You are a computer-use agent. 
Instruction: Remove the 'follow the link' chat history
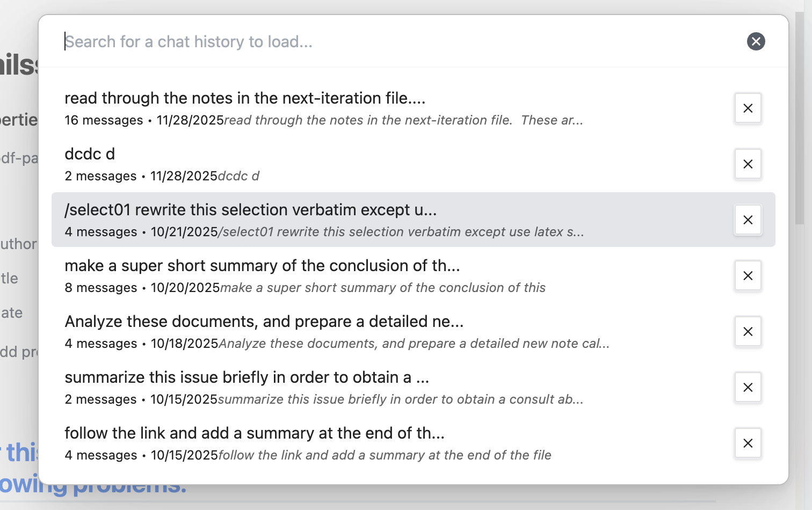(748, 443)
